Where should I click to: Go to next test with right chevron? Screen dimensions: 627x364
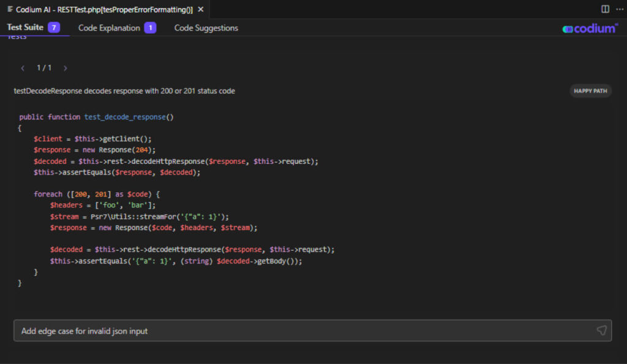[65, 68]
